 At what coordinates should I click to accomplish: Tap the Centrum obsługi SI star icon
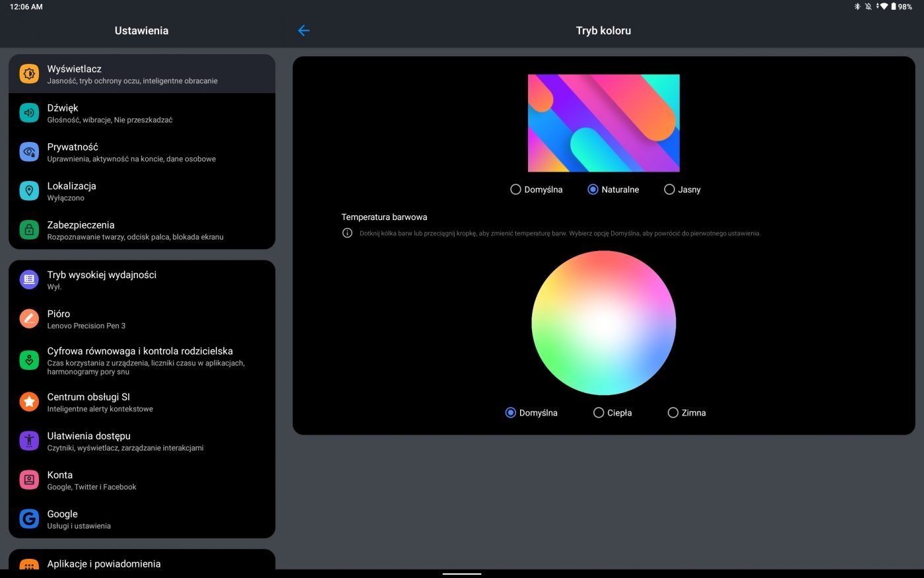tap(29, 402)
